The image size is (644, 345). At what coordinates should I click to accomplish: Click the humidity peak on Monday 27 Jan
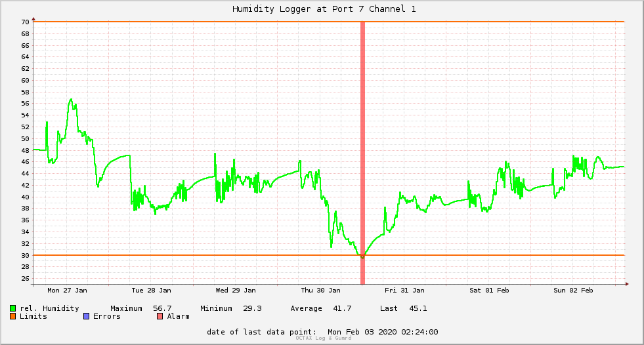point(71,99)
